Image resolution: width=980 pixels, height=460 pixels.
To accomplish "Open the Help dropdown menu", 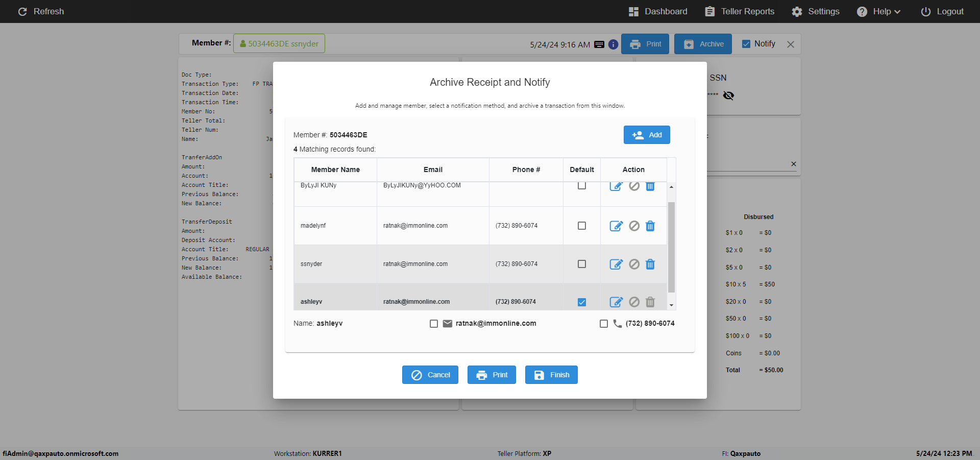I will tap(878, 11).
